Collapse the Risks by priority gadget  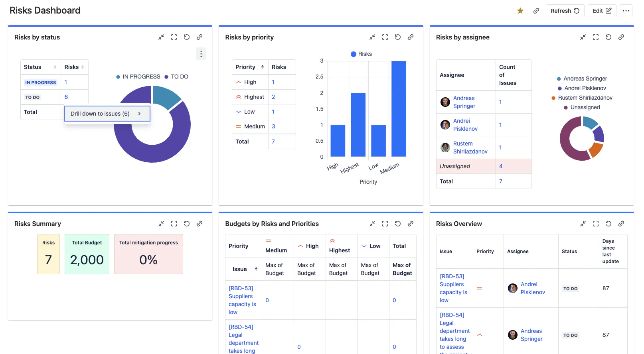tap(372, 37)
